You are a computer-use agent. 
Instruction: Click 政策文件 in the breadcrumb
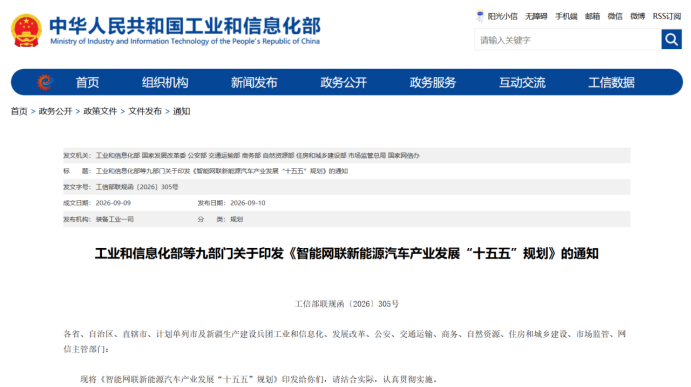pos(100,111)
